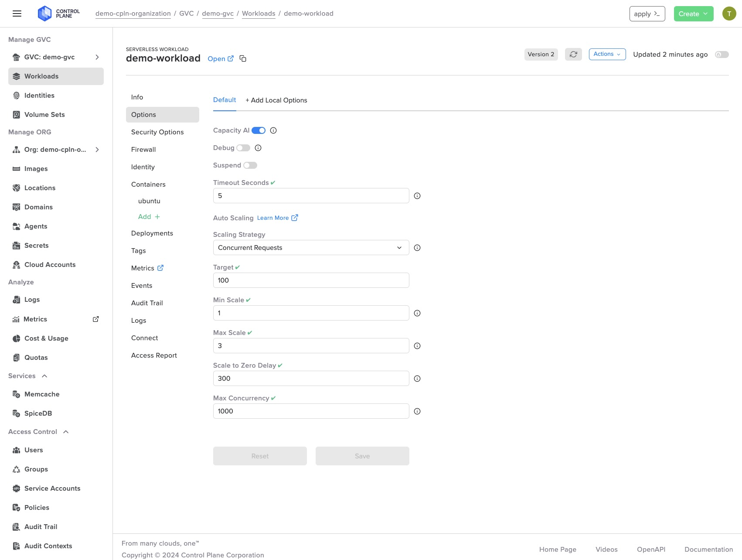Click the Control Plane logo
Viewport: 742px width, 560px height.
pyautogui.click(x=59, y=14)
